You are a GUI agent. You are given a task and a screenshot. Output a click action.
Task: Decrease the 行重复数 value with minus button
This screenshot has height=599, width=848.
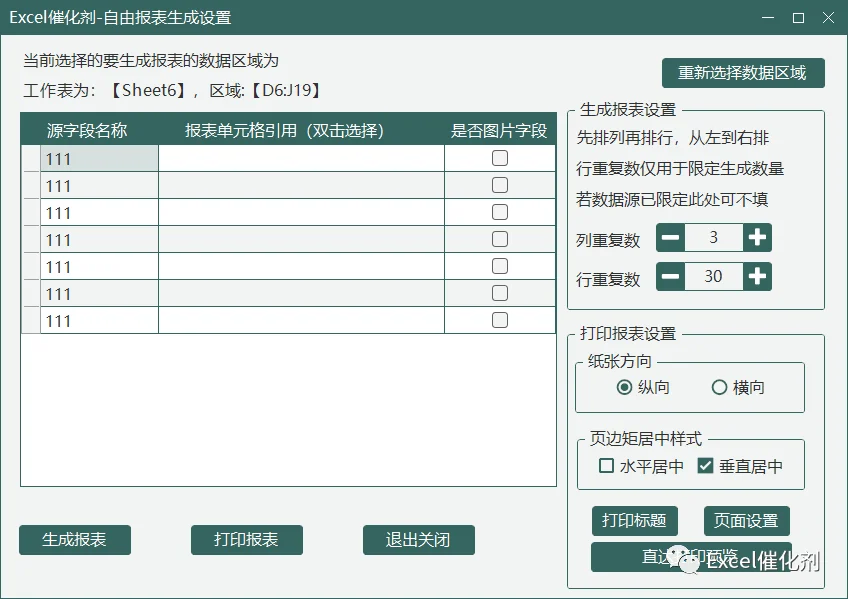pyautogui.click(x=671, y=277)
